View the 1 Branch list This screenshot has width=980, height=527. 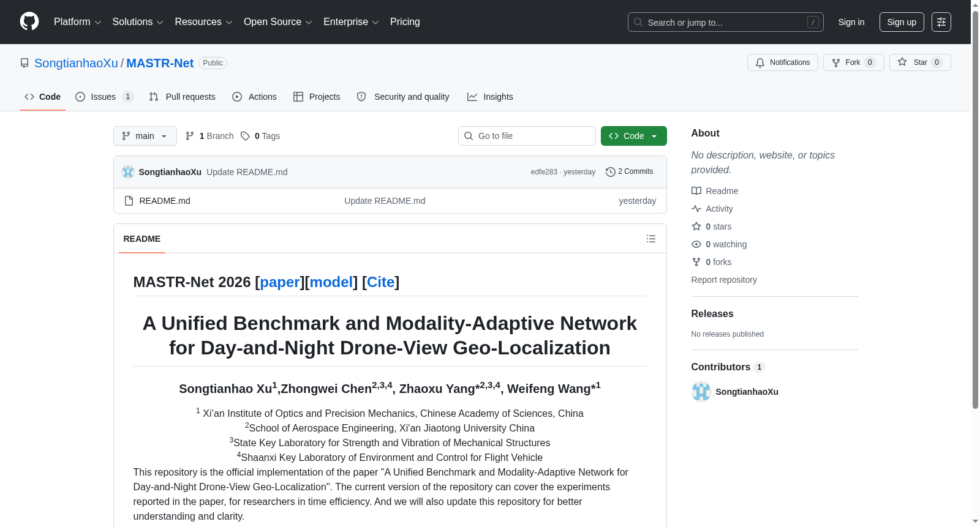209,136
